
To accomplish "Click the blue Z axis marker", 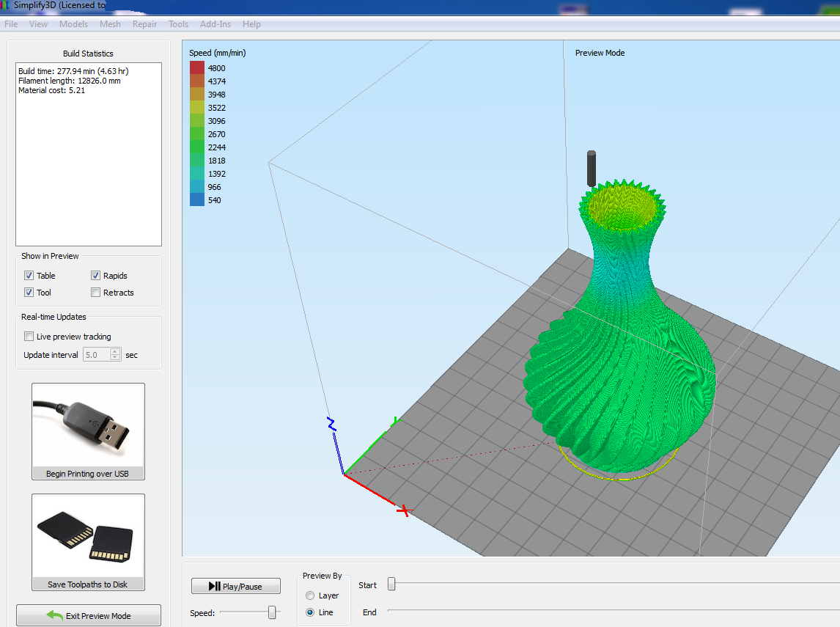I will pyautogui.click(x=331, y=424).
